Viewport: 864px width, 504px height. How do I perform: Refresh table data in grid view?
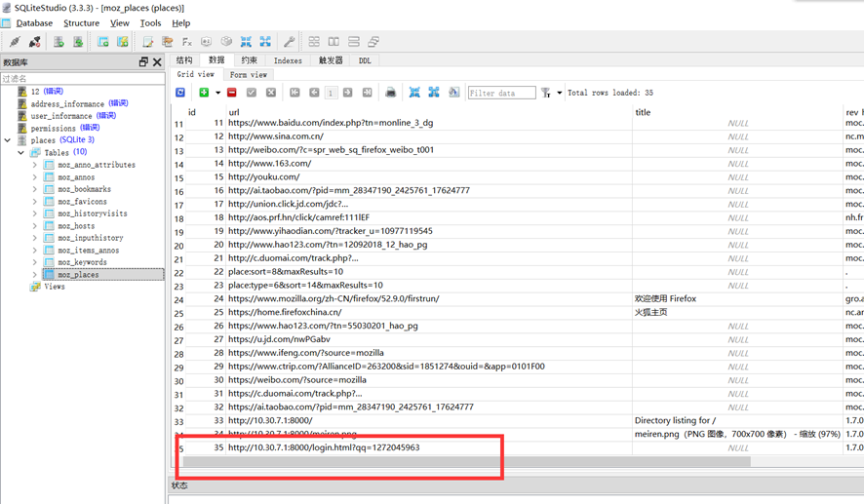(180, 93)
